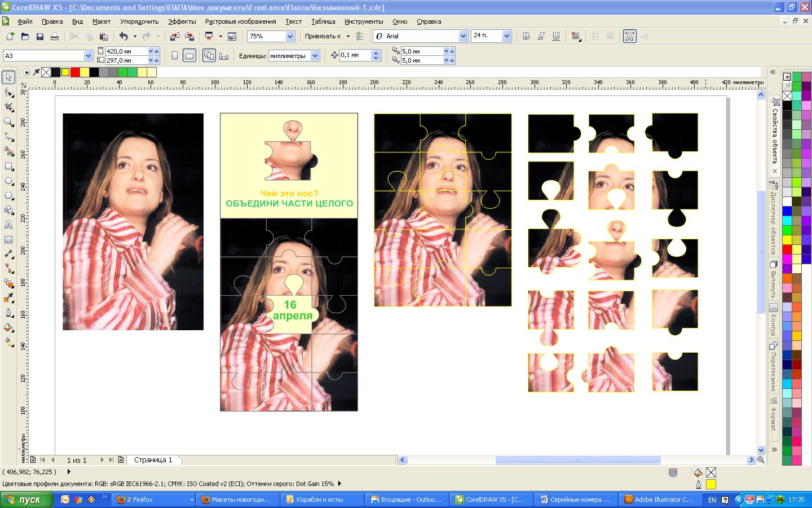Toggle Bold text formatting
This screenshot has height=508, width=812.
click(526, 36)
